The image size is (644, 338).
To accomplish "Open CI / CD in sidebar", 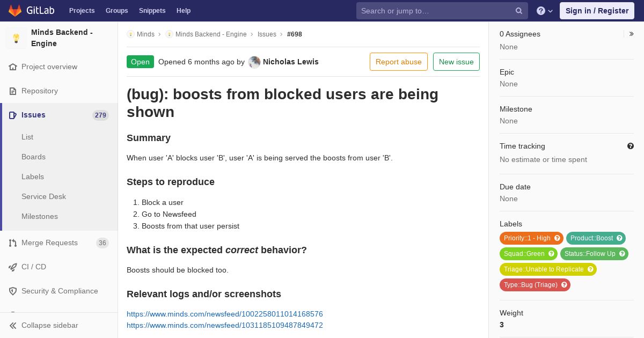I will pos(34,267).
